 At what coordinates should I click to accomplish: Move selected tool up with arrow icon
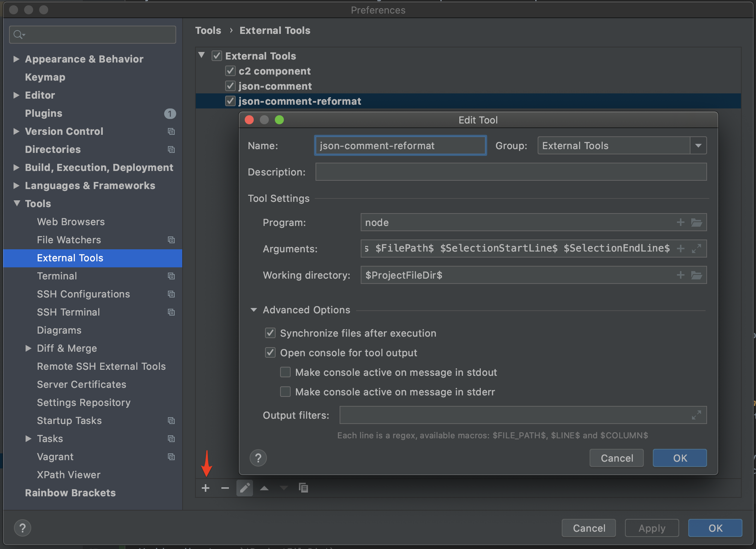click(264, 488)
